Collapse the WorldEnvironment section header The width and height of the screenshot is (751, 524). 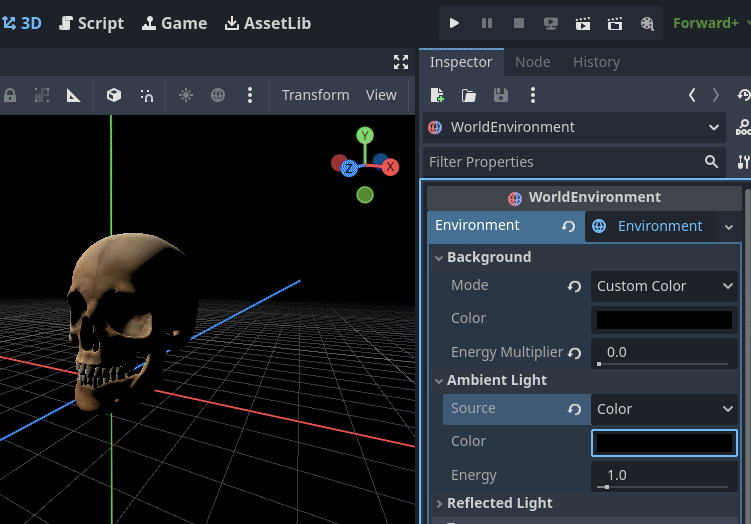pos(584,197)
